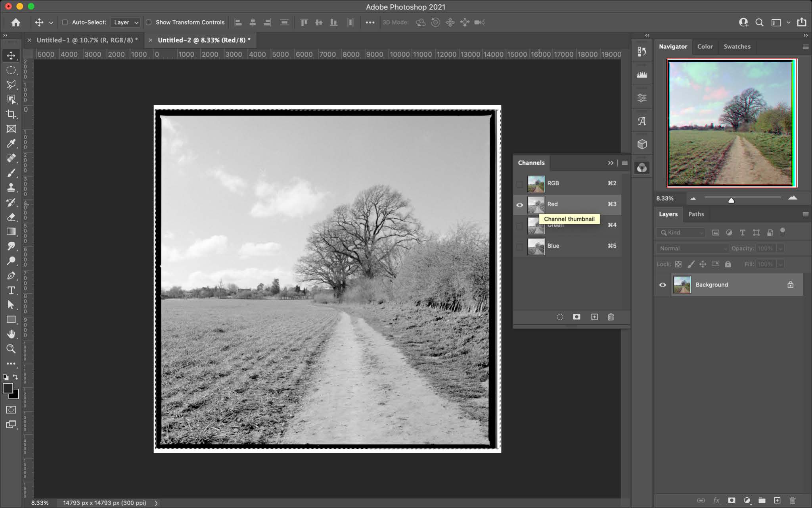The height and width of the screenshot is (508, 812).
Task: Enable Show Transform Controls checkbox
Action: point(149,22)
